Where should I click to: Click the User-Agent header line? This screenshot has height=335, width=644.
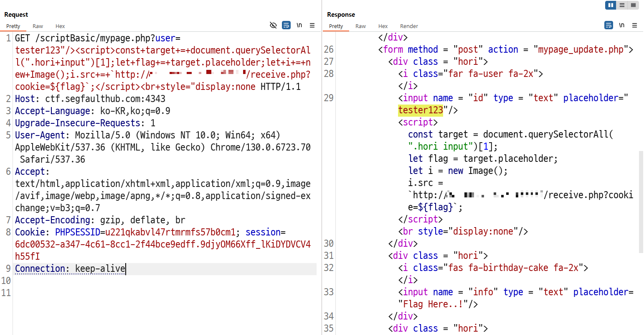click(147, 136)
